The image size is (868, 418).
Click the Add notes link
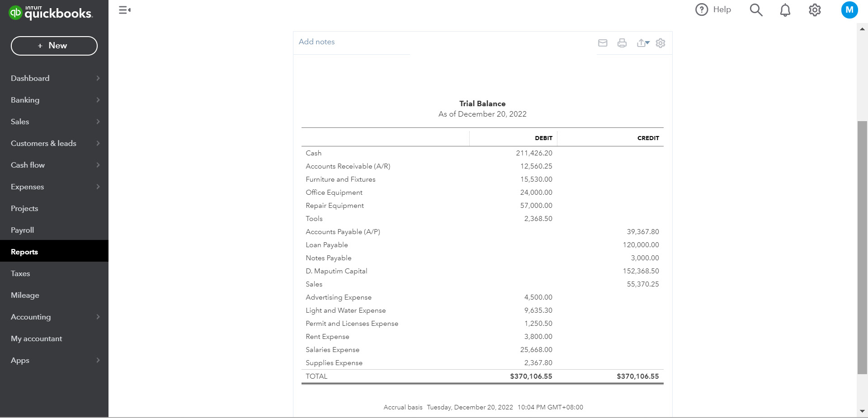316,42
